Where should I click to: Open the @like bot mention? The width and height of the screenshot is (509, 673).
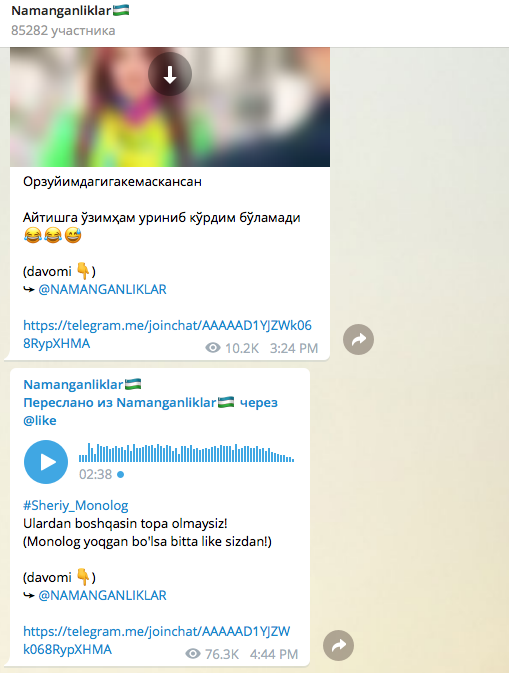pyautogui.click(x=39, y=420)
